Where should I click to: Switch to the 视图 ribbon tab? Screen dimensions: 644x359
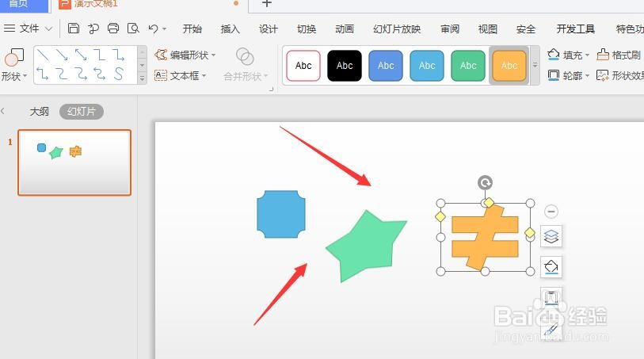point(487,29)
